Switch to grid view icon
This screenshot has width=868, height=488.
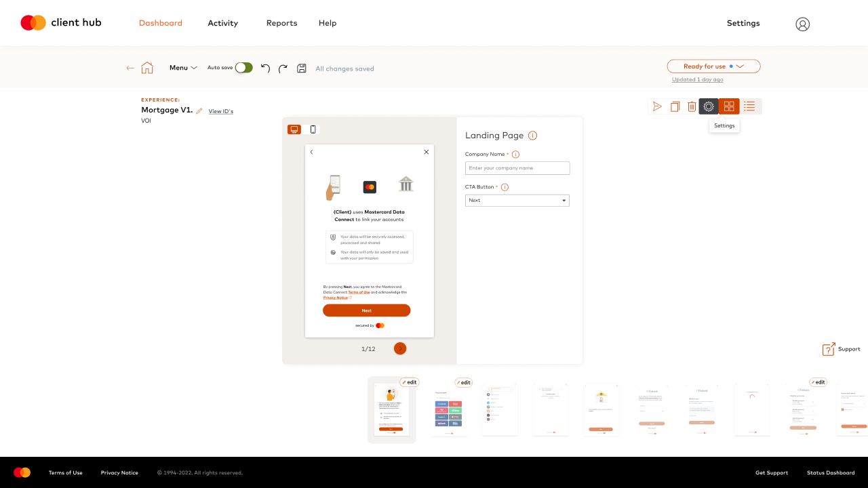point(729,106)
